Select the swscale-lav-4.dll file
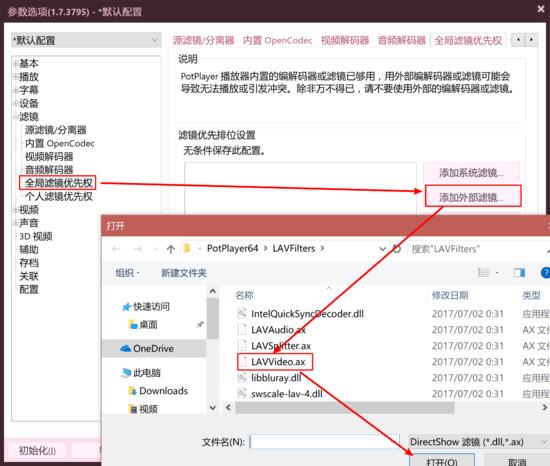The image size is (550, 466). pyautogui.click(x=287, y=394)
